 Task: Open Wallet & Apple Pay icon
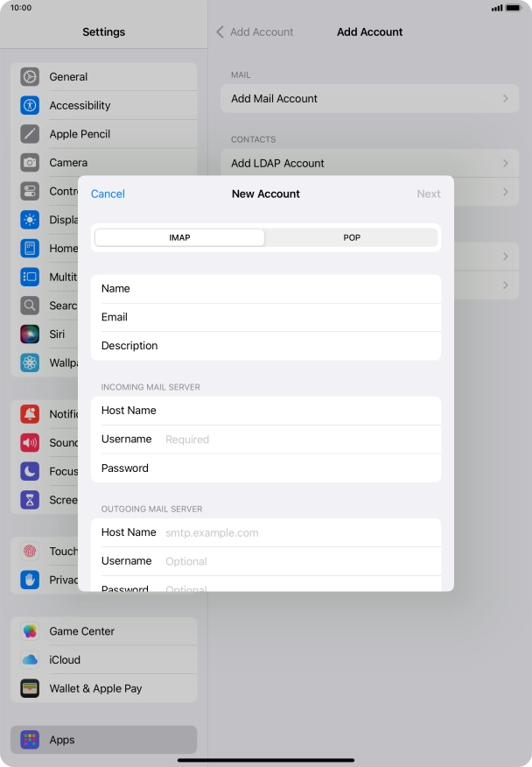(31, 688)
